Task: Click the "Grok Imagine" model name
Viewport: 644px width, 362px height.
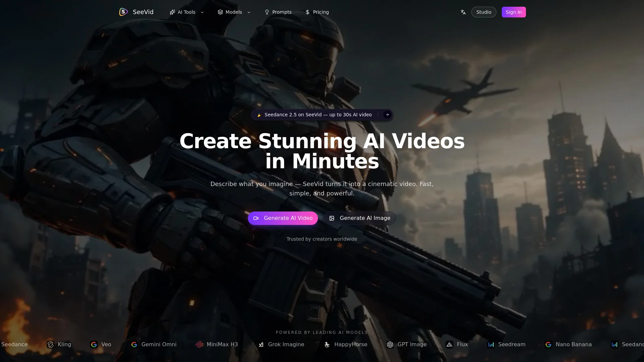Action: (x=286, y=345)
